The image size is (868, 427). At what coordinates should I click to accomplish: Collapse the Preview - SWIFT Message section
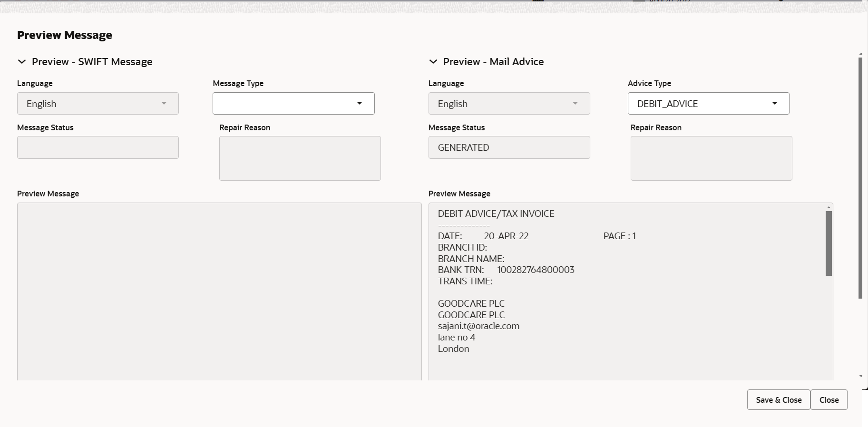click(22, 62)
